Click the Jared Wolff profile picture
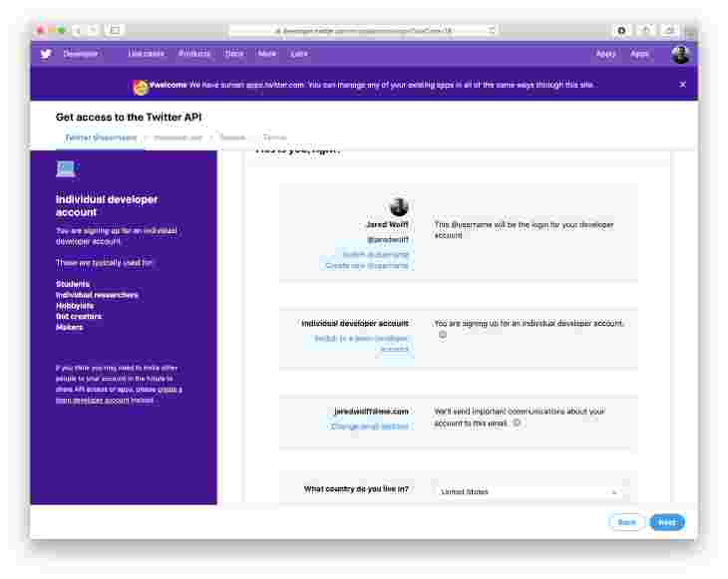 [x=399, y=207]
